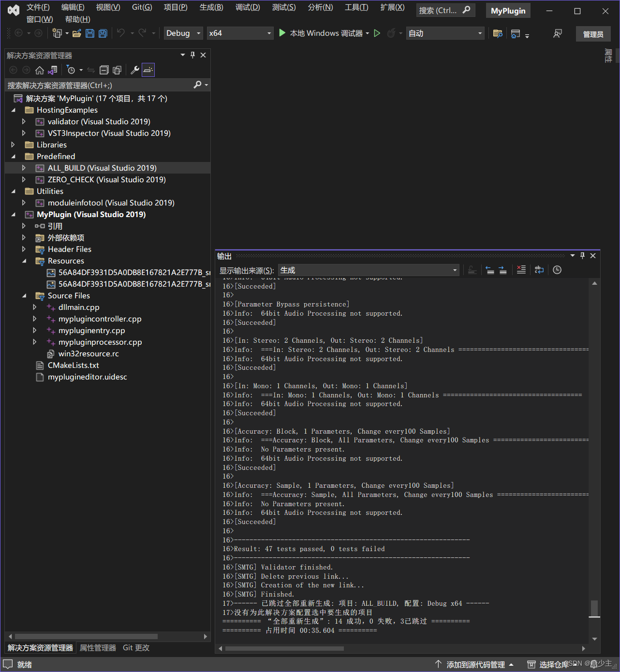620x672 pixels.
Task: Open the Send Feedback person icon
Action: pyautogui.click(x=558, y=33)
